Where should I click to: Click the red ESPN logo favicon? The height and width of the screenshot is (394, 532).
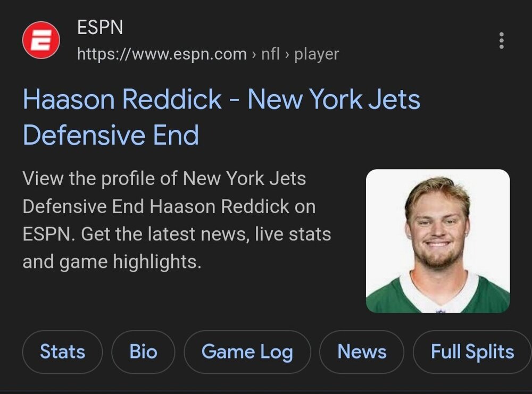point(41,40)
